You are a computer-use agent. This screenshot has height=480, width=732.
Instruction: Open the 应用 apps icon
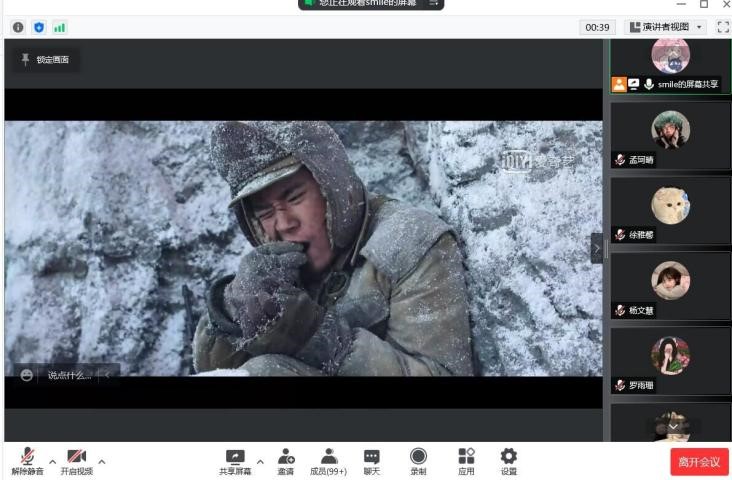click(466, 460)
